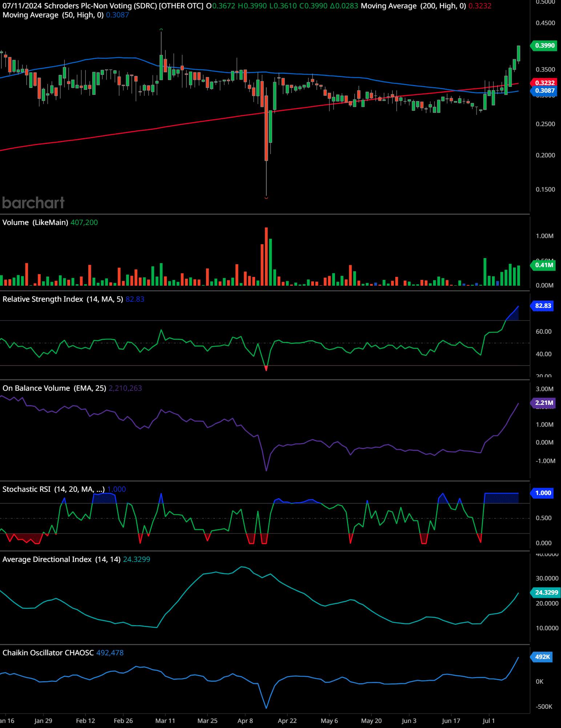
Task: Click the 492K Chaikin Oscillator tag
Action: (x=542, y=657)
